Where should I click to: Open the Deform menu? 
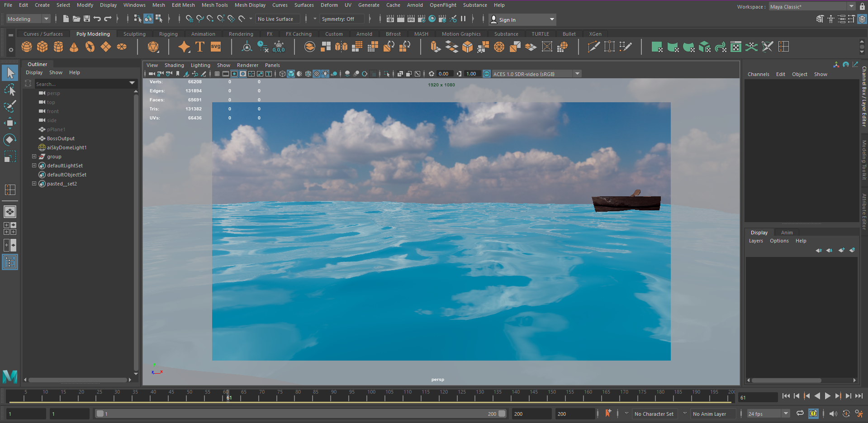tap(329, 5)
